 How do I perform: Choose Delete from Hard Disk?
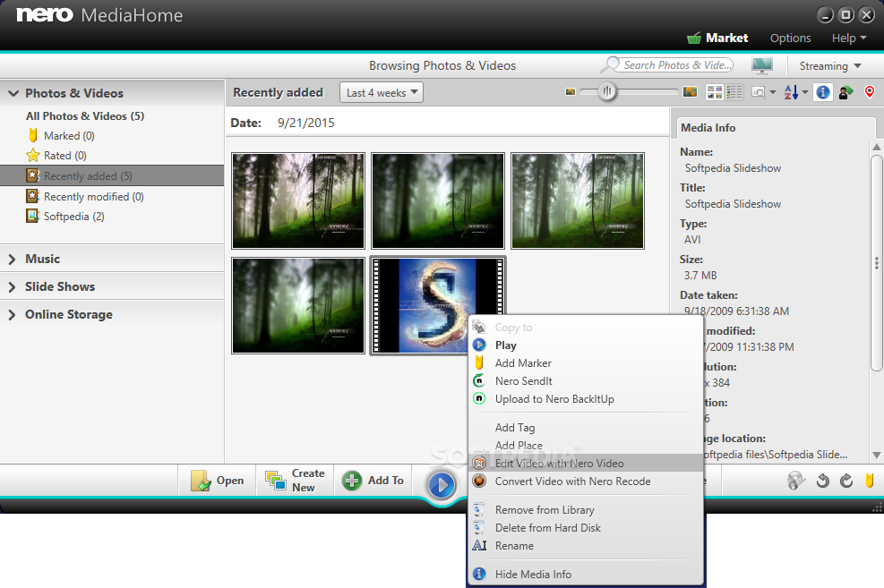587,528
